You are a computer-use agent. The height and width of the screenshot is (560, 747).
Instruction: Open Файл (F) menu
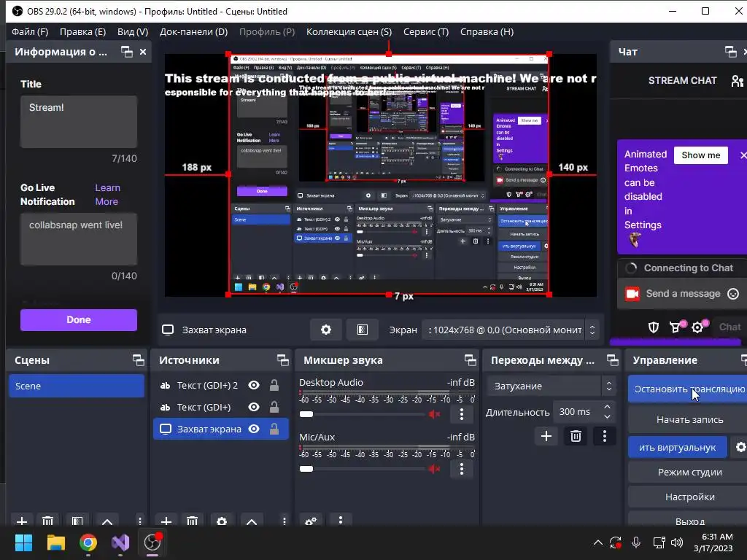(x=30, y=32)
